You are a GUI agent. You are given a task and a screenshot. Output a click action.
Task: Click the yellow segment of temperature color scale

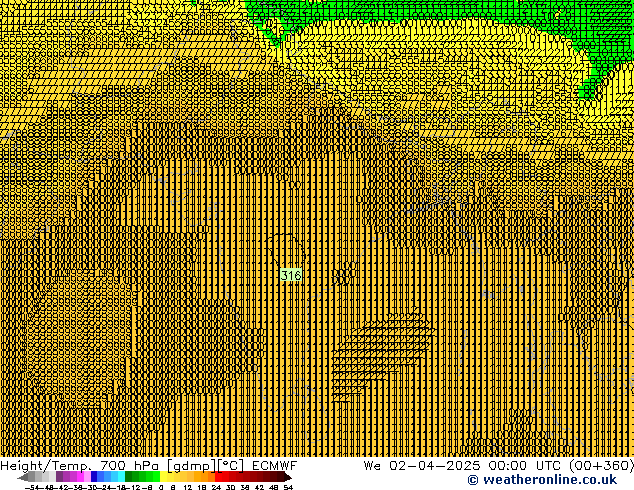coord(173,477)
